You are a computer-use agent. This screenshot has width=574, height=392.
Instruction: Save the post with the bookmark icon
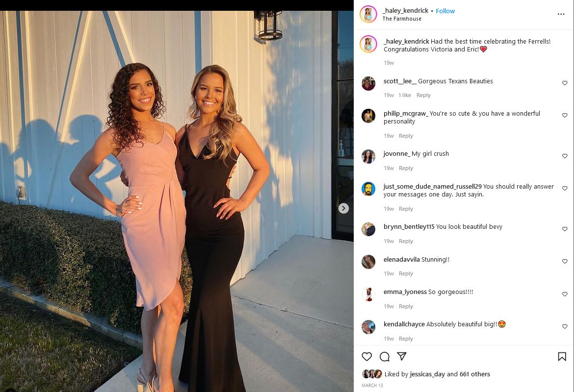click(x=562, y=357)
